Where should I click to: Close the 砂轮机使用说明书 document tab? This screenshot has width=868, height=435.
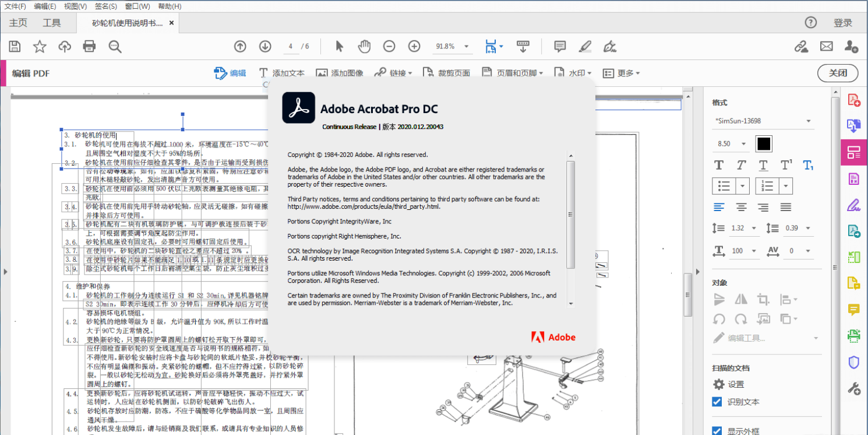[x=171, y=23]
